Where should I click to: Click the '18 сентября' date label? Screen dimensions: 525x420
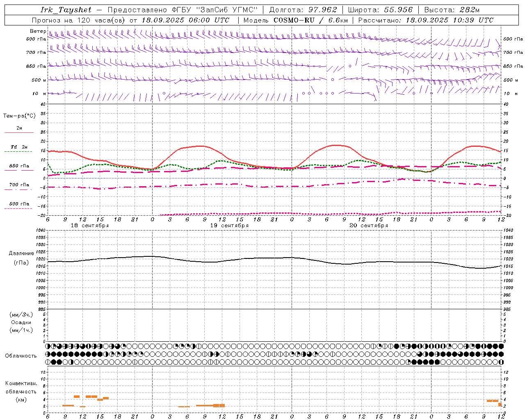coord(89,226)
